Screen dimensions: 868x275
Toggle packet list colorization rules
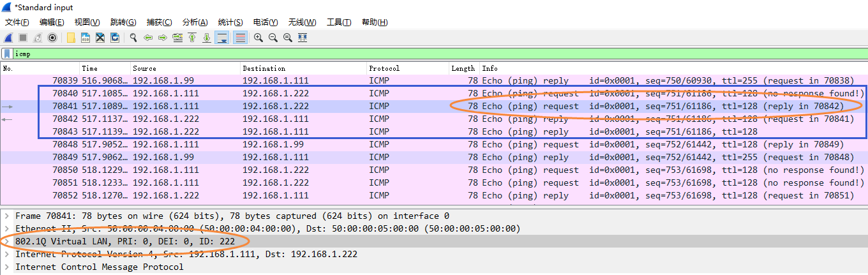[x=240, y=38]
